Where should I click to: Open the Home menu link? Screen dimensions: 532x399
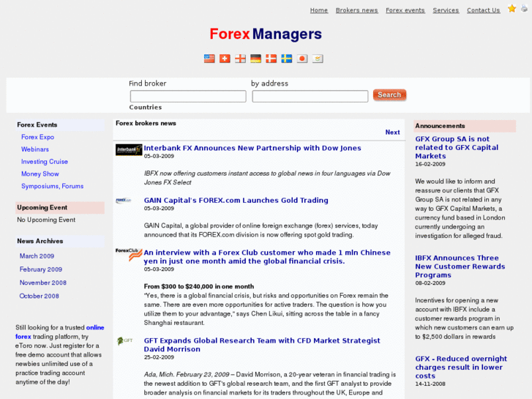[319, 10]
